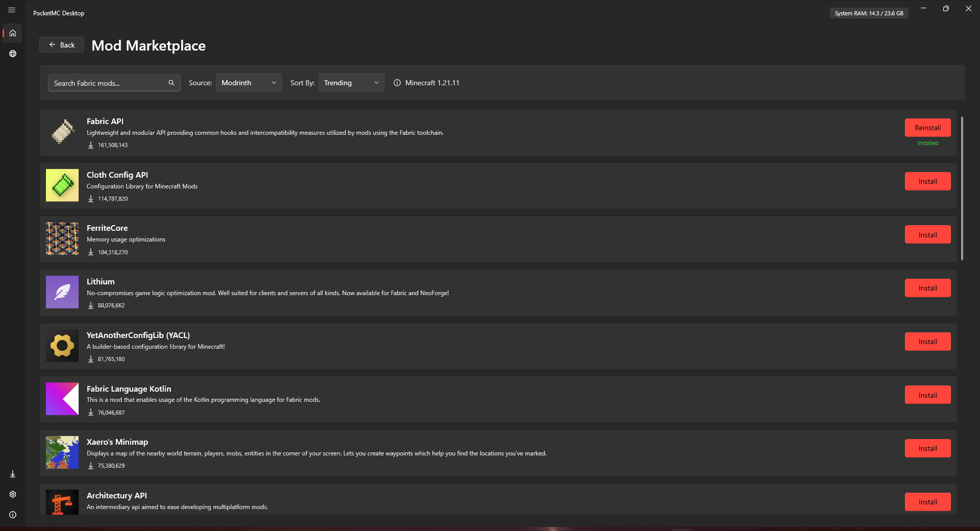Click the Fabric API mod icon
This screenshot has width=980, height=531.
coord(62,132)
